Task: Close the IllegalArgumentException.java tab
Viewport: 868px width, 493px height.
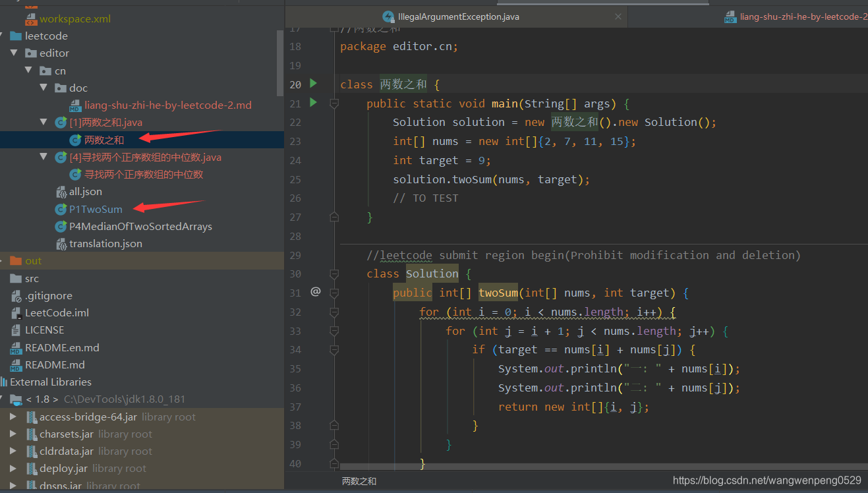Action: (618, 16)
